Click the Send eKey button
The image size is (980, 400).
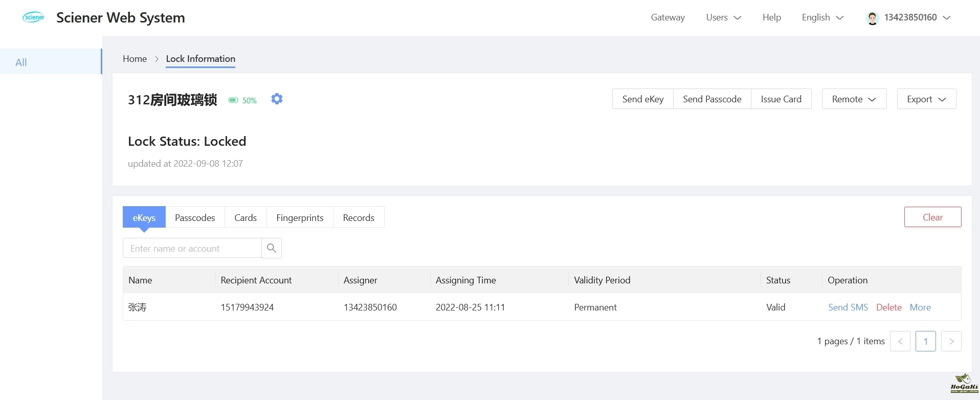tap(642, 99)
